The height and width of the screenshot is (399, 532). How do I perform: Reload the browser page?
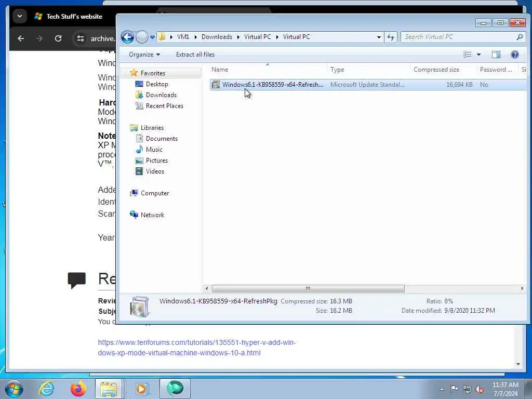(58, 38)
